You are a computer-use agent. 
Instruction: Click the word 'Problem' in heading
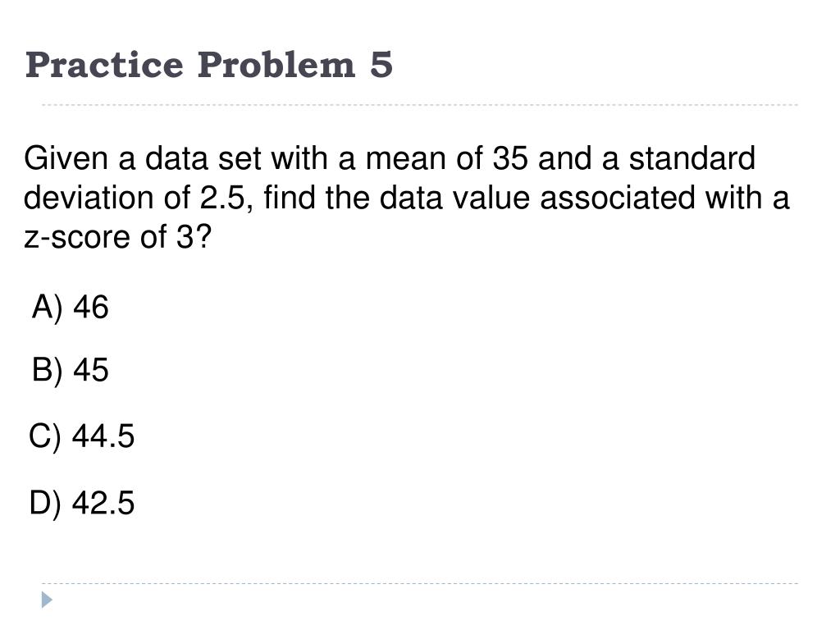tap(276, 65)
